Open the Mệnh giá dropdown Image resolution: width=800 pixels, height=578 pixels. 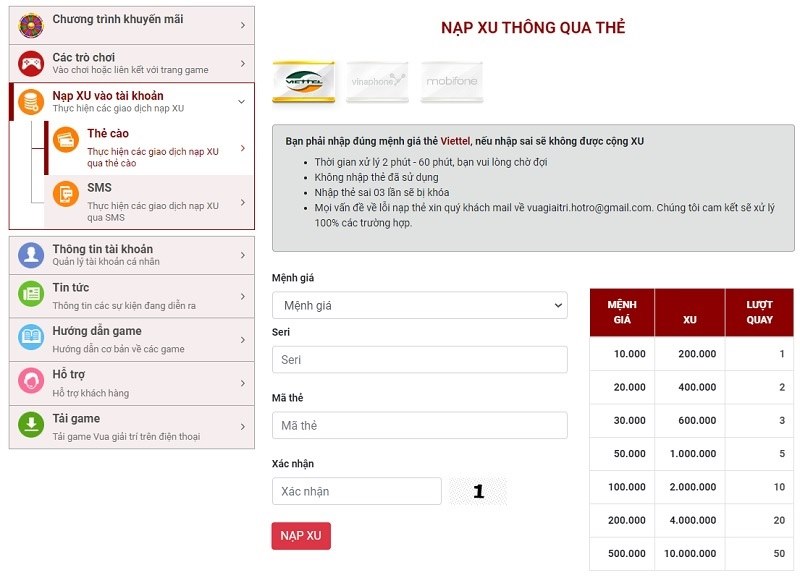419,304
